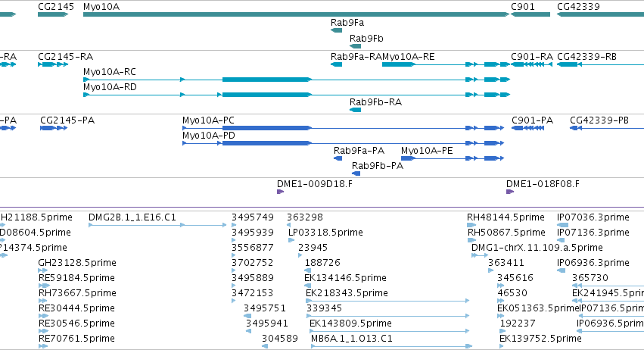Click the 188726 EST label
The height and width of the screenshot is (350, 644).
coord(322,263)
